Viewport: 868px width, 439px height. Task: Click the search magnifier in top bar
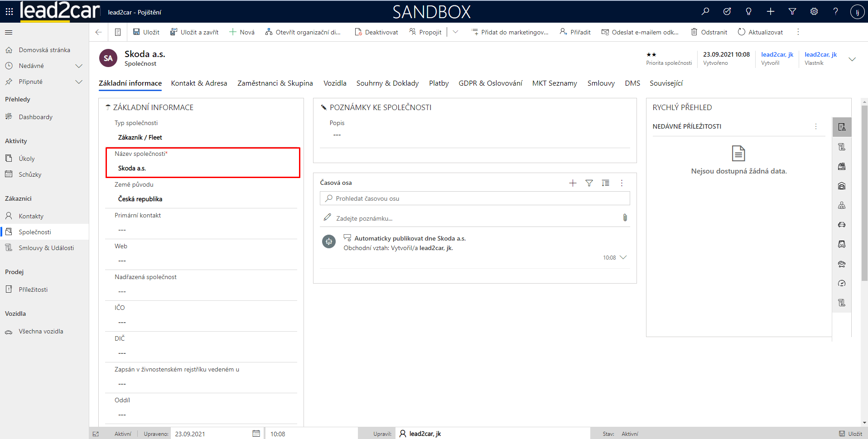705,12
